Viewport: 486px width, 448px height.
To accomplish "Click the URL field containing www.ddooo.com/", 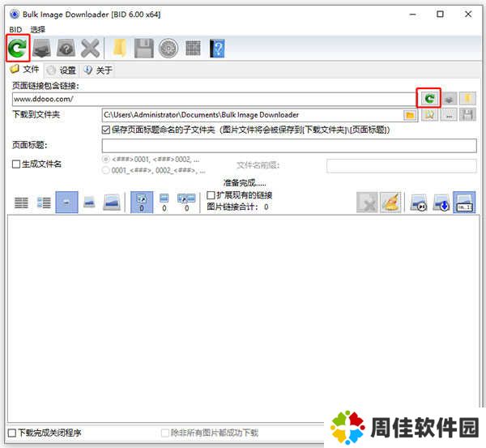I will 214,99.
